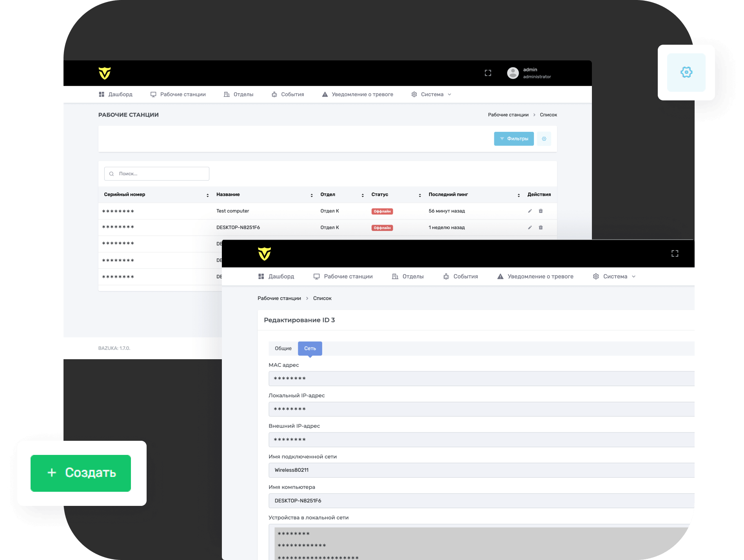Click the edit pencil for DESKTOP-N8251F6
The image size is (744, 560).
tap(530, 227)
